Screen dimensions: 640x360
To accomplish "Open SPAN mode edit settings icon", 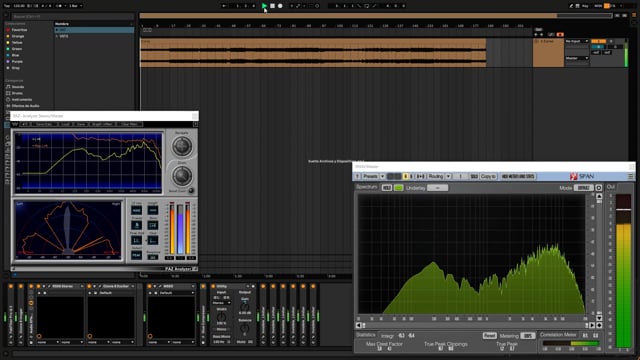I will 599,188.
